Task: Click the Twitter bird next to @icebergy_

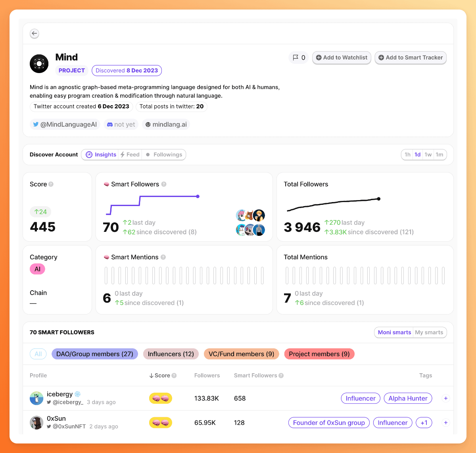Action: click(x=49, y=402)
